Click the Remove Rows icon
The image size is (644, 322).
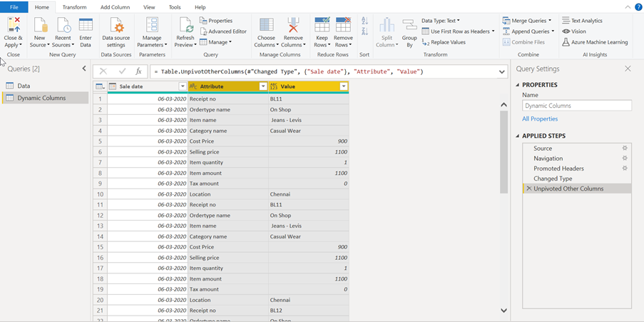[343, 25]
